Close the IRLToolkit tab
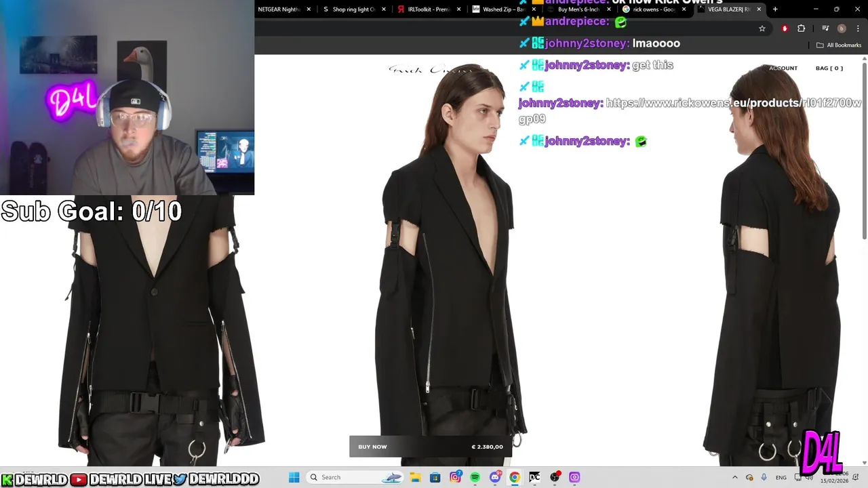 click(x=459, y=9)
